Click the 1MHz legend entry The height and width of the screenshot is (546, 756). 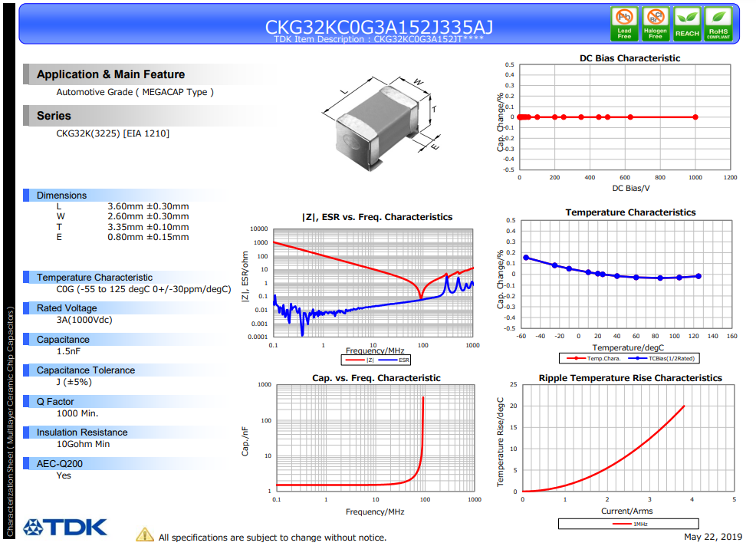(630, 525)
